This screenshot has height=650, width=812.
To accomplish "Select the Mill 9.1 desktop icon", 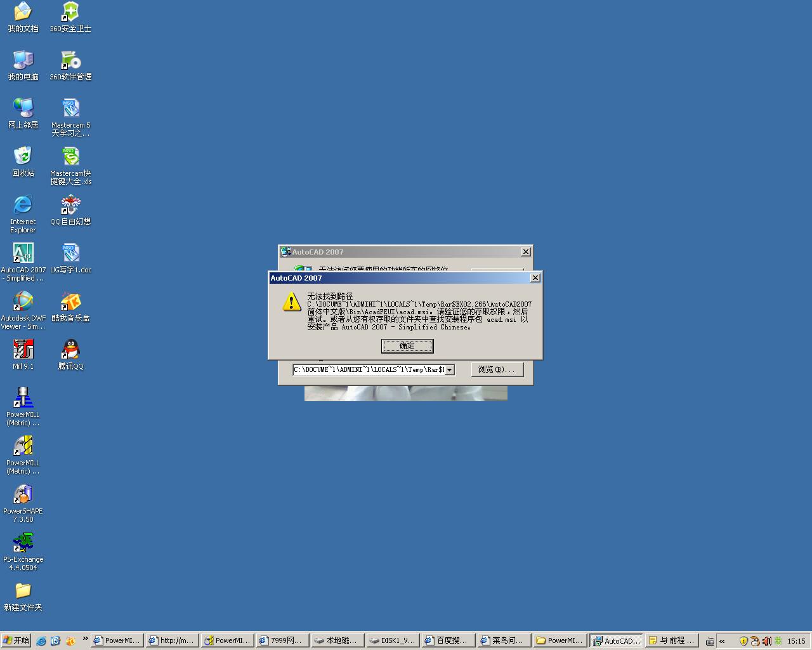I will click(23, 355).
